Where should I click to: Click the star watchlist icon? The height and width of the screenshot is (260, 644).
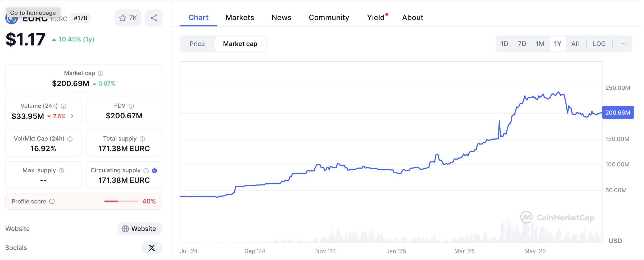pyautogui.click(x=123, y=18)
